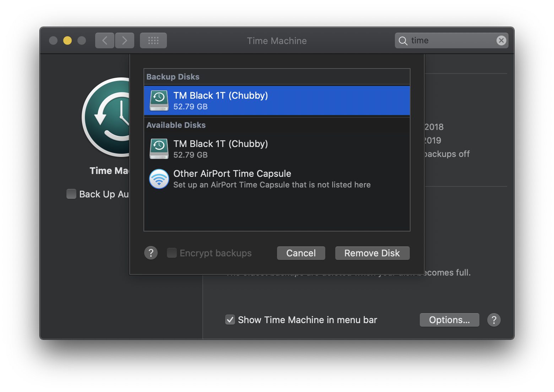Navigate forward with the right arrow

tap(125, 40)
